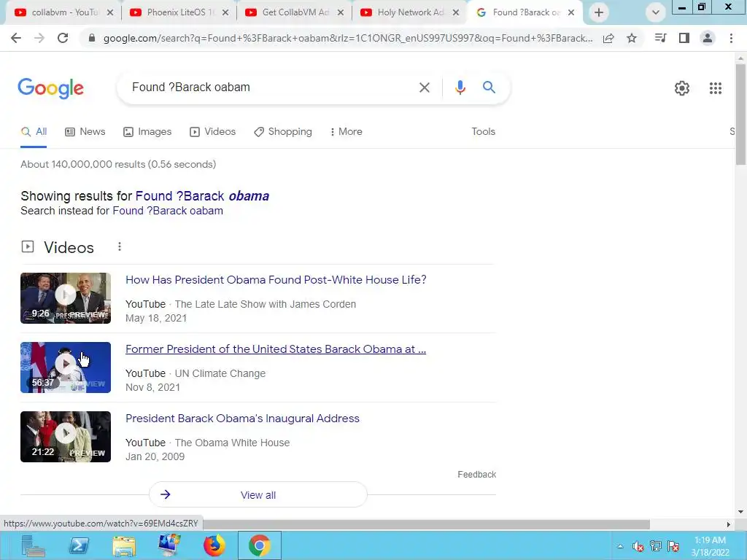This screenshot has width=747, height=560.
Task: Open the muted volume tray icon
Action: click(x=638, y=547)
